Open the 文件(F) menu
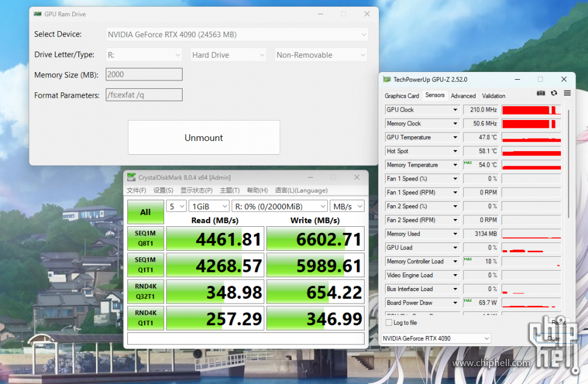 click(136, 190)
